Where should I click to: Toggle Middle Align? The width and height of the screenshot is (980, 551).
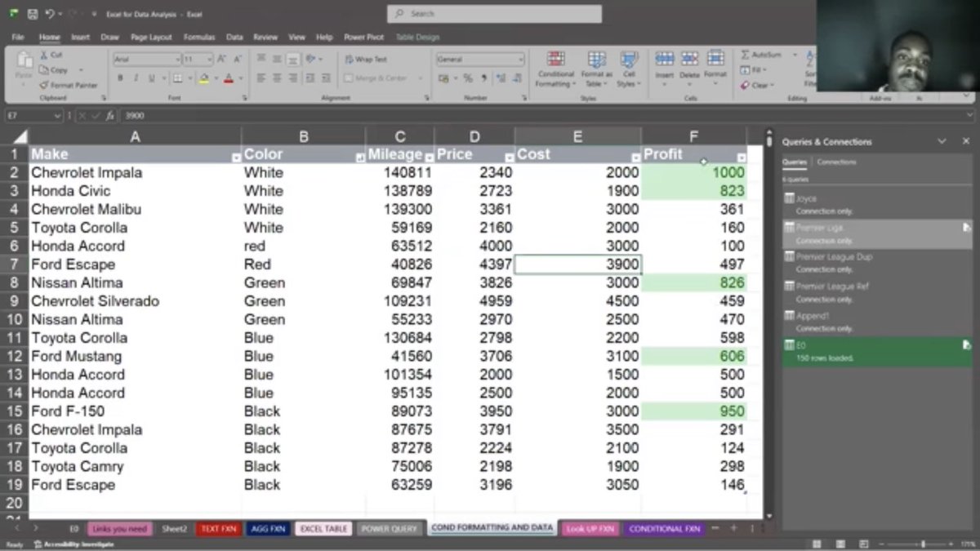tap(276, 60)
